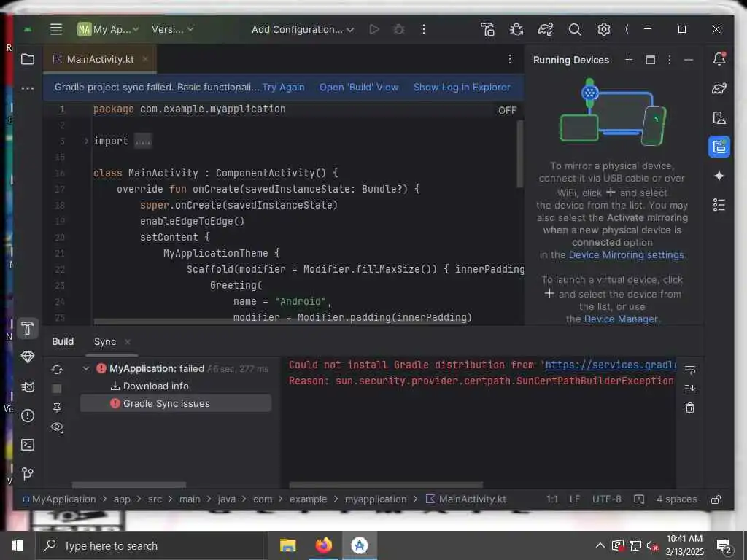Collapse the MyApplication: failed node
Image resolution: width=747 pixels, height=560 pixels.
click(x=86, y=368)
